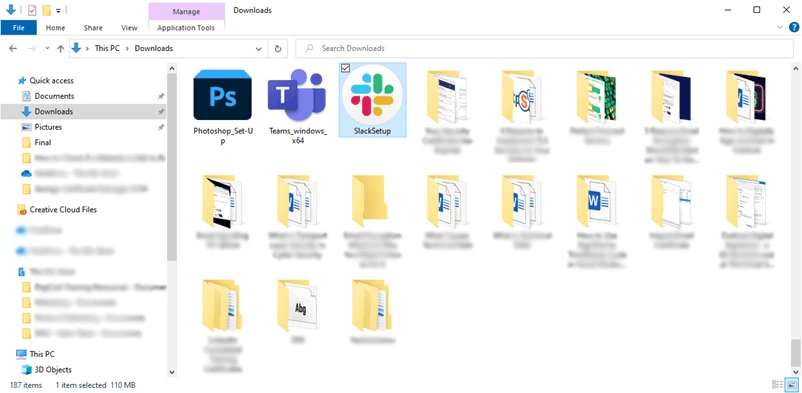Open Customize Quick Access Toolbar dropdown
Screen dimensions: 802x393
[x=58, y=10]
